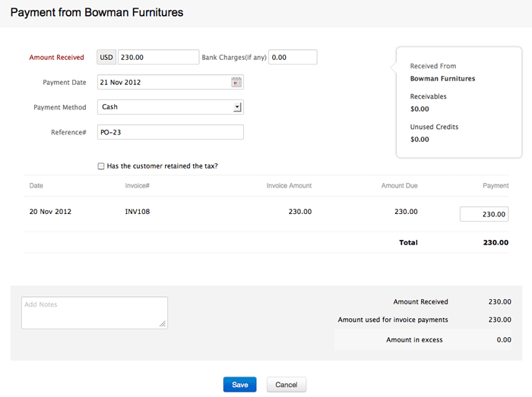The image size is (532, 397).
Task: Click the 'Amount in excess' 0.00 value
Action: pyautogui.click(x=504, y=340)
